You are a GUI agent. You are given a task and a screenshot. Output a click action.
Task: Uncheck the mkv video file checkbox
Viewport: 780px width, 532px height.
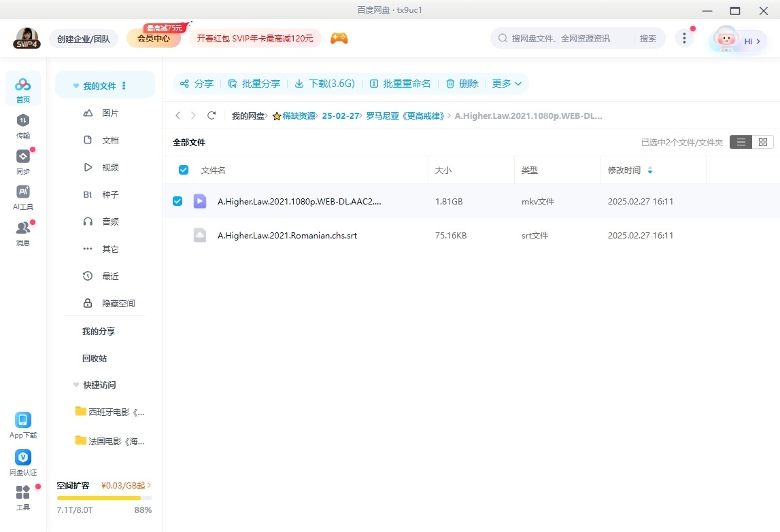pyautogui.click(x=177, y=201)
